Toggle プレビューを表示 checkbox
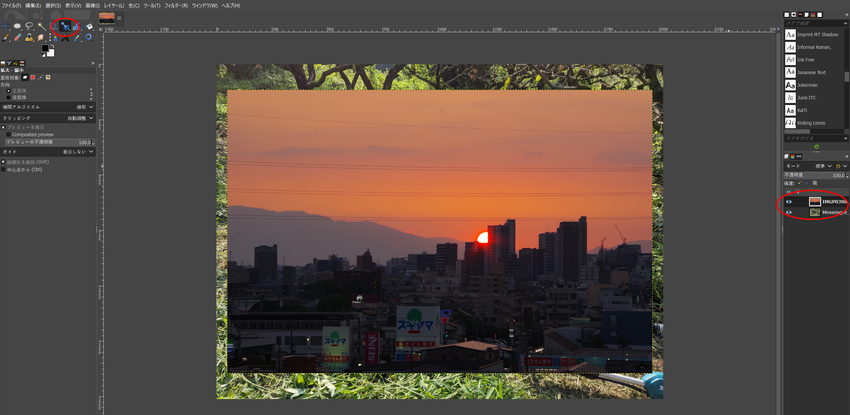Screen dimensions: 850x415 (x=3, y=127)
